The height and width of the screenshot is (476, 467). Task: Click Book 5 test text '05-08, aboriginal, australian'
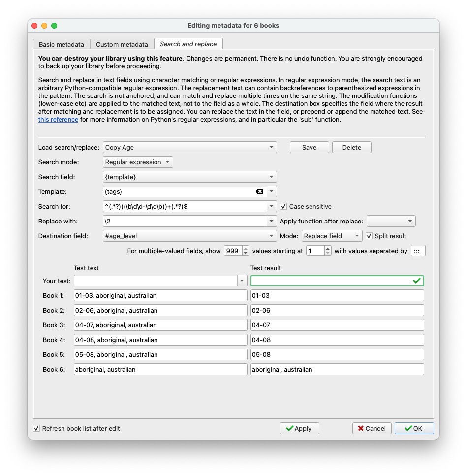[160, 354]
